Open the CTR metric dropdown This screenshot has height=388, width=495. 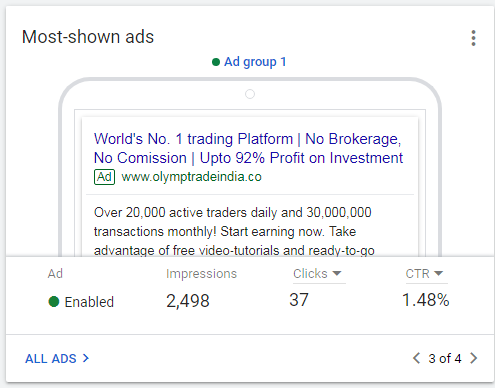pyautogui.click(x=427, y=274)
